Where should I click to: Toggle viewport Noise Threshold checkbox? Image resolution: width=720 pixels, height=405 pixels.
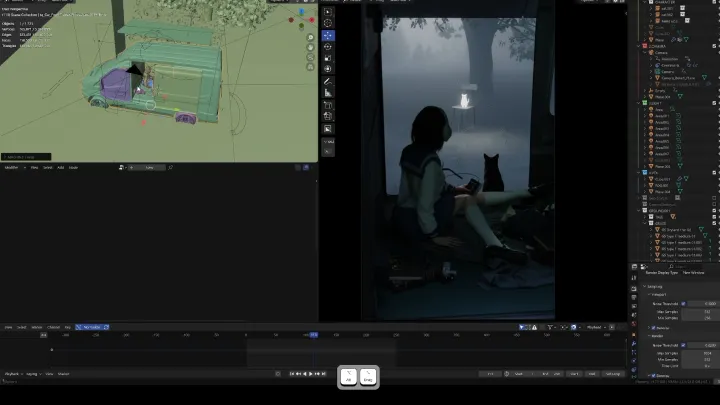click(x=683, y=304)
